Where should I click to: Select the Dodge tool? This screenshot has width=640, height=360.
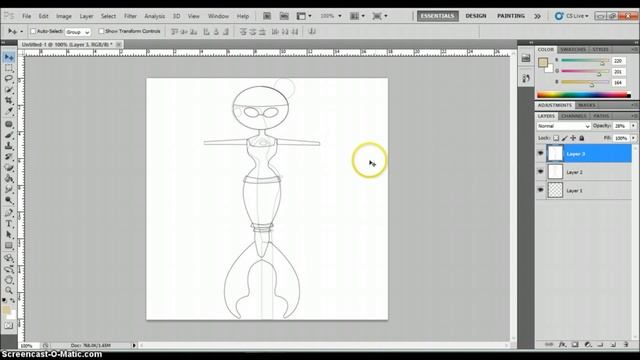click(x=9, y=200)
